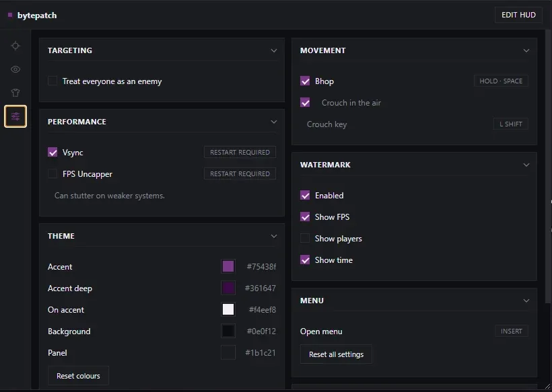Open the Panel colour swatch
The image size is (552, 392).
pos(228,352)
